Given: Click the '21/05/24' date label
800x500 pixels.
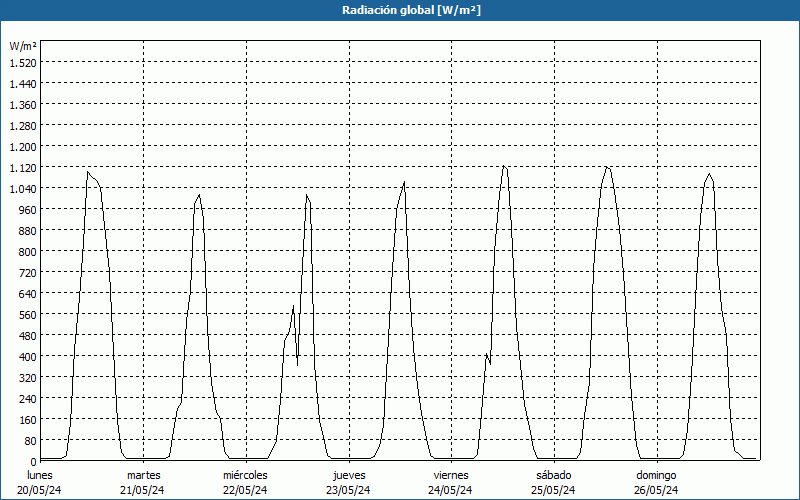Looking at the screenshot, I should click(x=142, y=490).
